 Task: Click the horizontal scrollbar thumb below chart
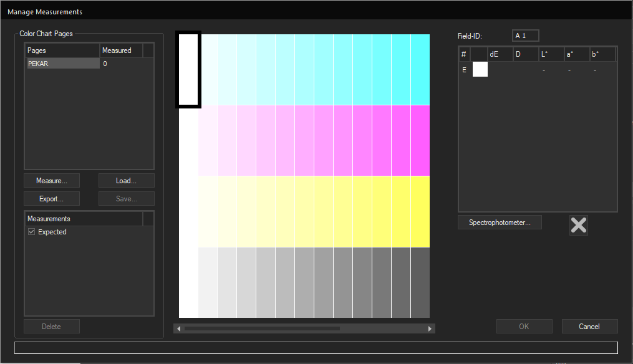pyautogui.click(x=262, y=328)
